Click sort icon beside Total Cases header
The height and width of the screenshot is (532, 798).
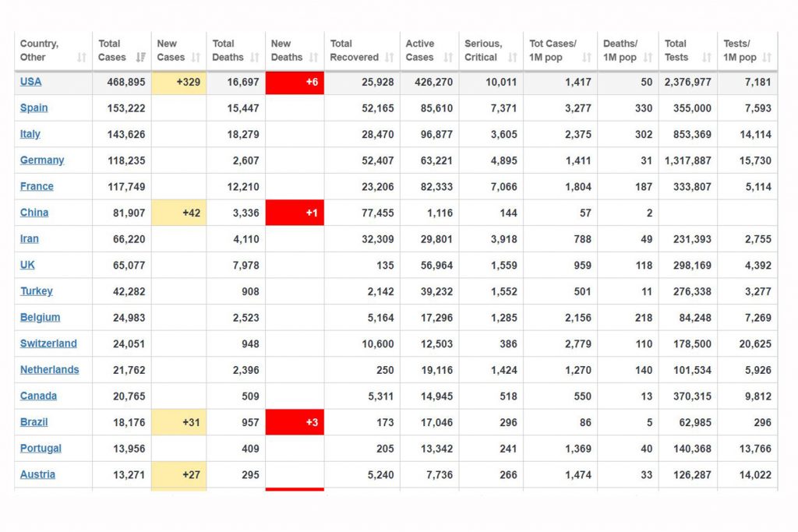coord(140,58)
